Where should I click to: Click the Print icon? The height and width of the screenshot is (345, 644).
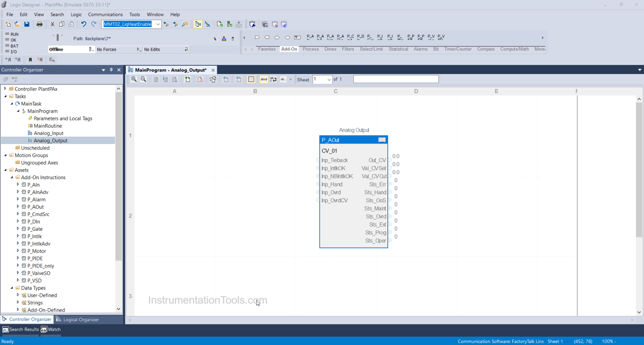(x=39, y=24)
